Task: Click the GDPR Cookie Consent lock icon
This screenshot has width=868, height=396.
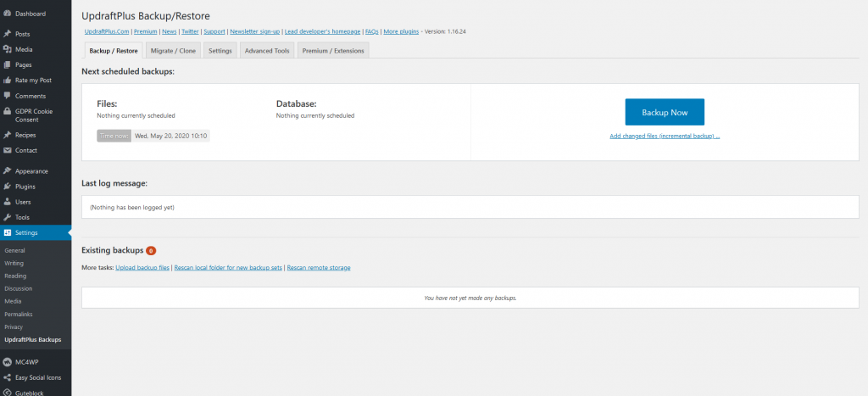Action: (x=7, y=111)
